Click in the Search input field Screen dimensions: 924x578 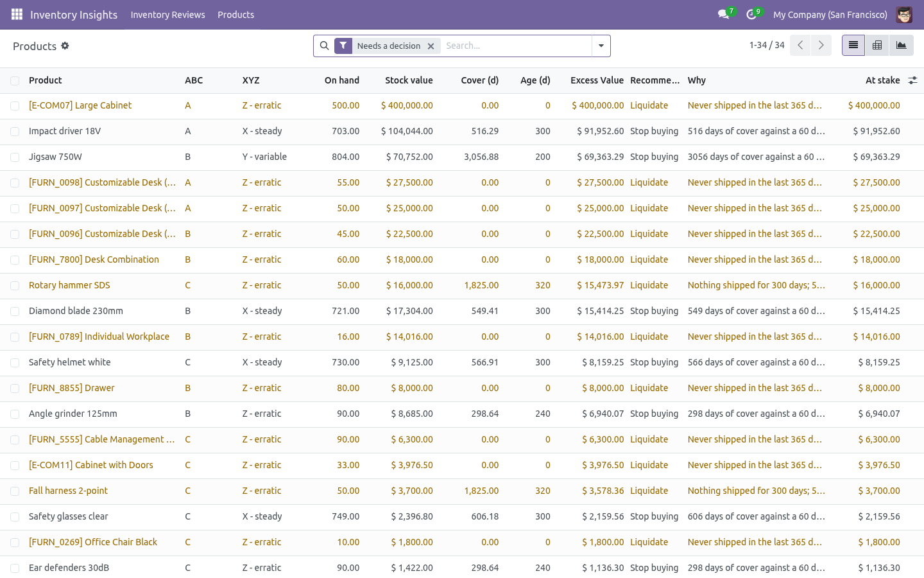(x=517, y=46)
